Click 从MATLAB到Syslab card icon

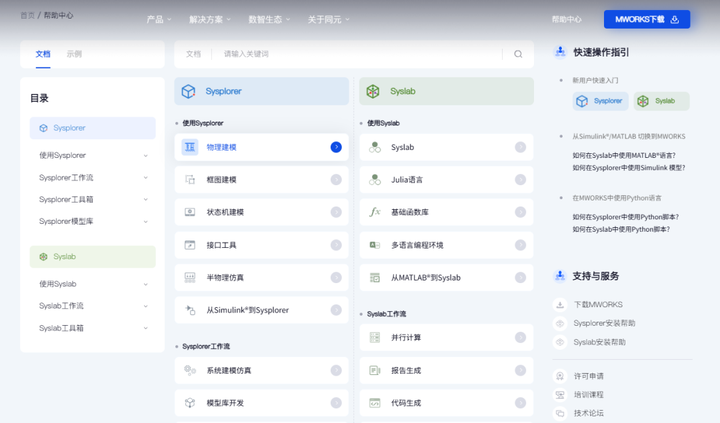coord(375,277)
